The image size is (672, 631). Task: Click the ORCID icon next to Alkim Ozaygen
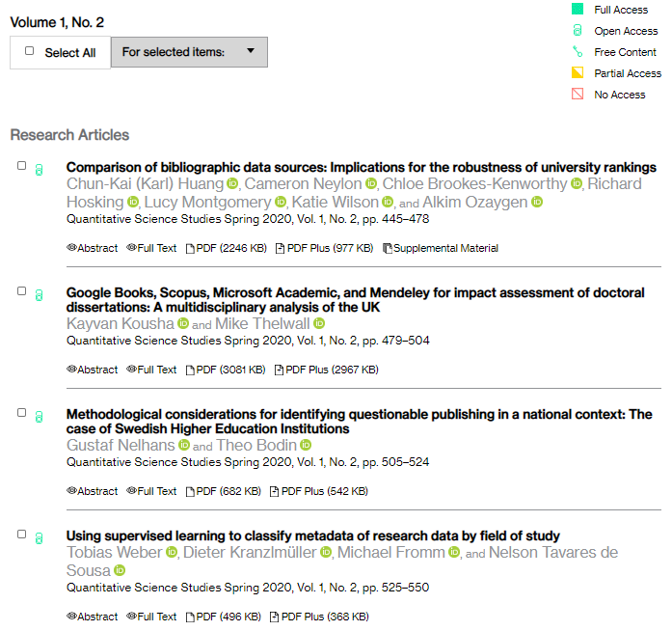coord(537,202)
